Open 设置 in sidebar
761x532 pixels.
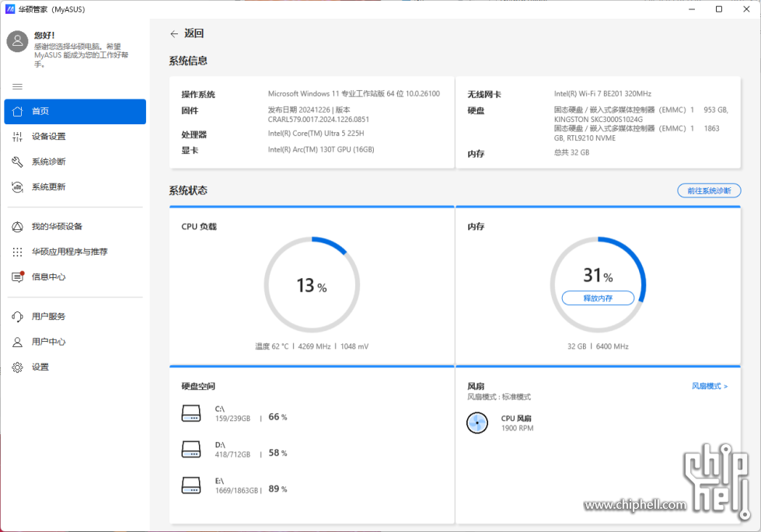coord(75,367)
